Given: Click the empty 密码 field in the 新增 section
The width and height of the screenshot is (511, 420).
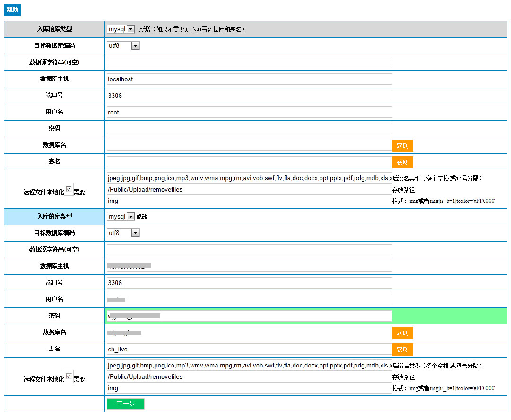Looking at the screenshot, I should tap(249, 129).
